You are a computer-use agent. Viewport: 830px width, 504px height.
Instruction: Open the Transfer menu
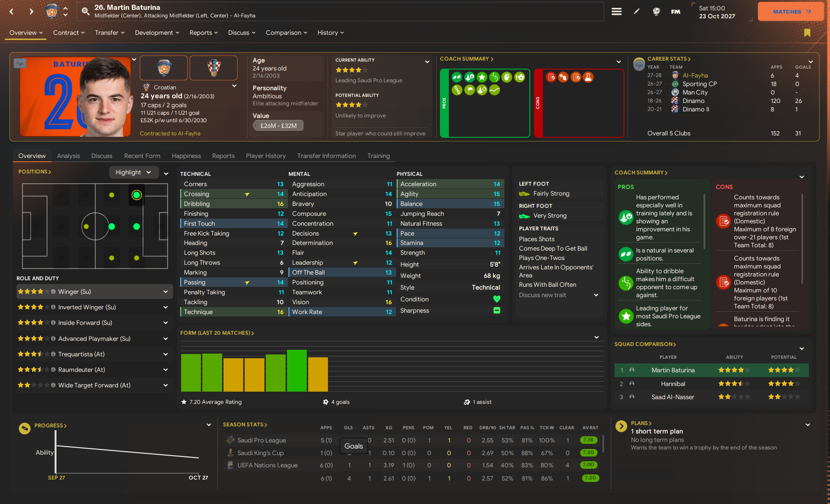click(x=109, y=33)
